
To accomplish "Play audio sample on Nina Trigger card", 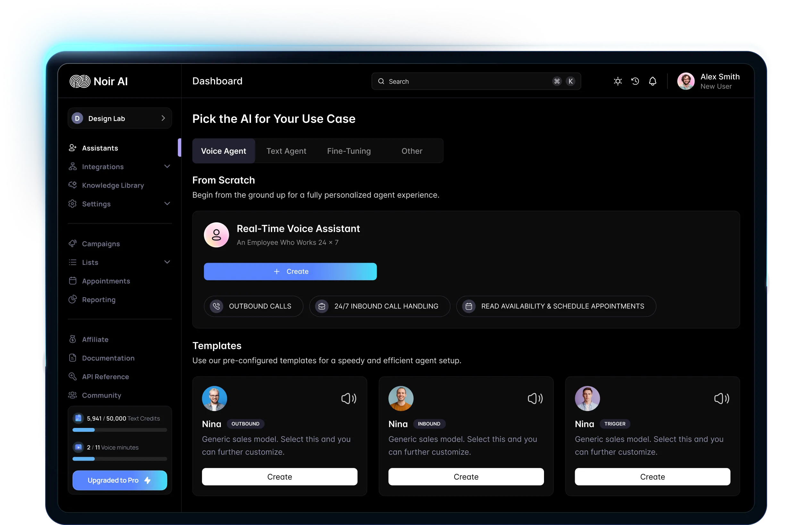I will click(721, 398).
